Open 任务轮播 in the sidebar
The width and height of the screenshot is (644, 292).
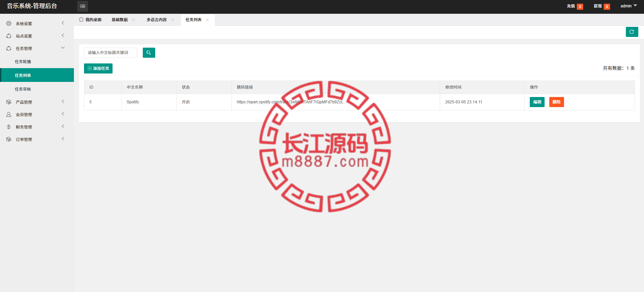(x=37, y=61)
